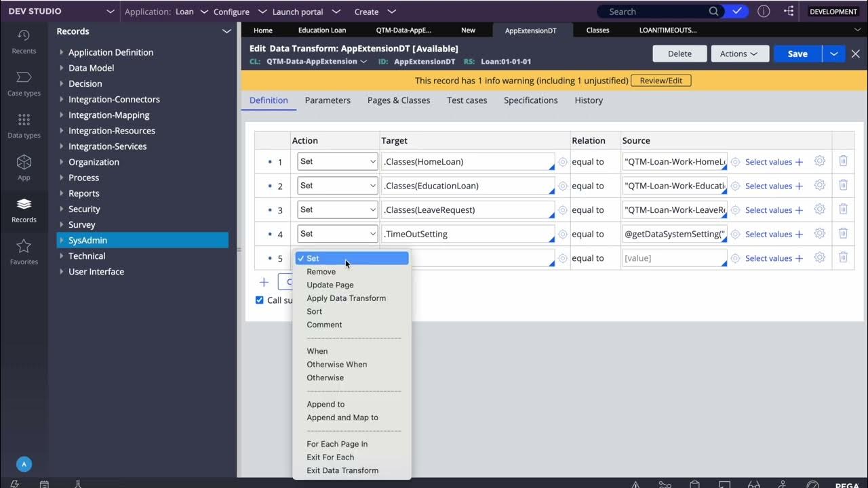Open the Action dropdown in row 4

point(337,233)
